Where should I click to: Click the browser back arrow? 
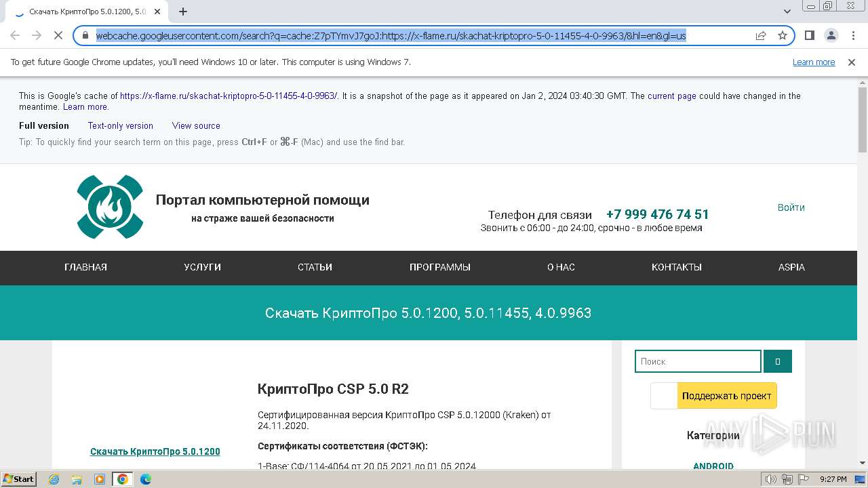[x=15, y=35]
